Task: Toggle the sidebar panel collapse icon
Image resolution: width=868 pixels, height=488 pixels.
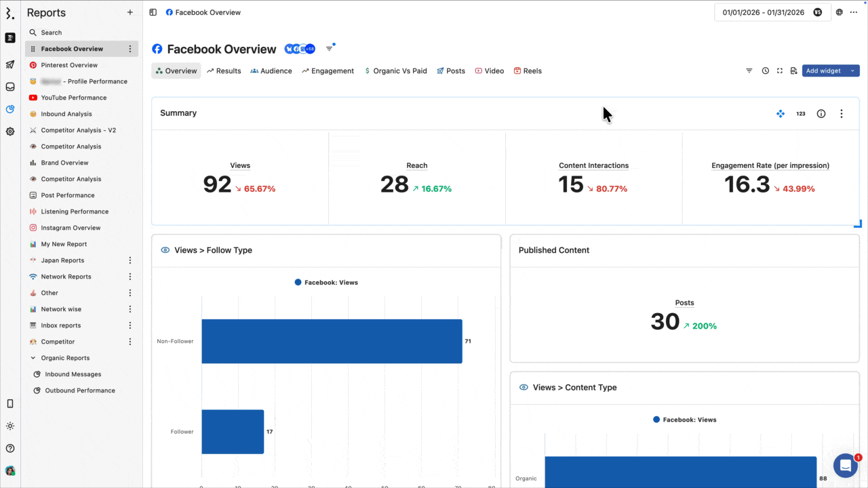Action: [x=153, y=12]
